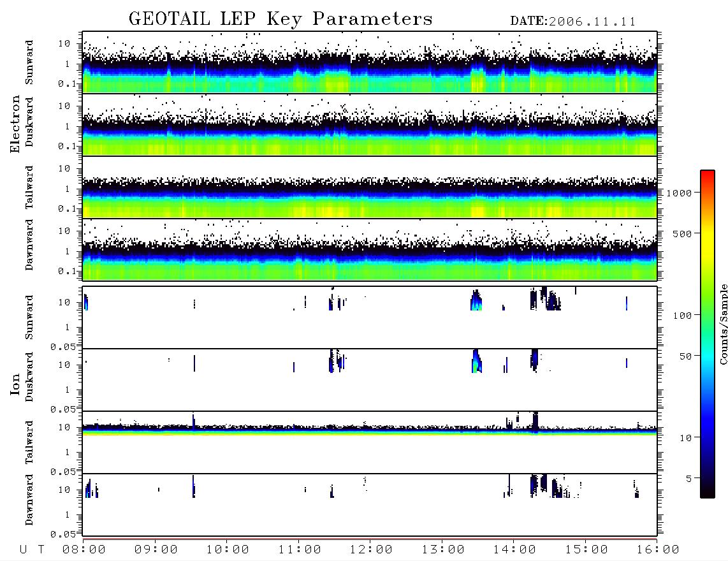
Task: Click the Counts/Sample colorbar label
Action: tap(723, 324)
